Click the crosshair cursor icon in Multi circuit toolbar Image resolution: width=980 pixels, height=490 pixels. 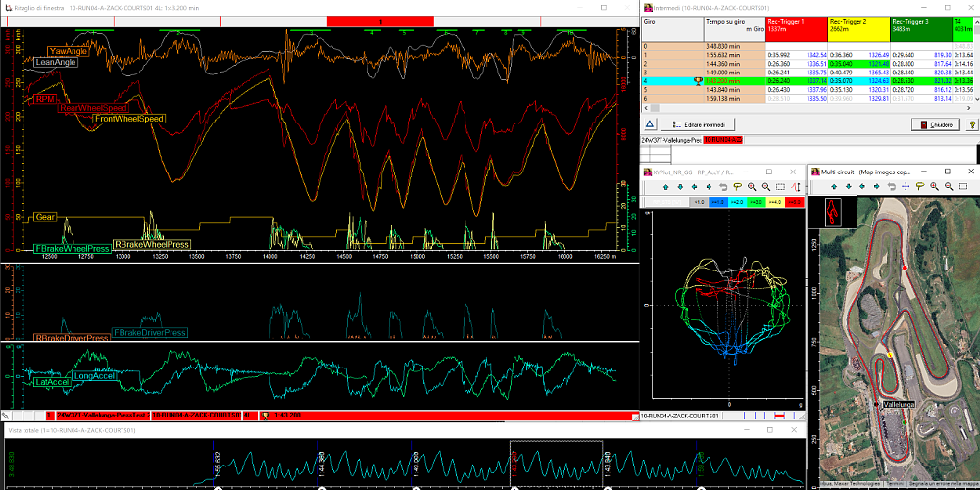point(906,186)
